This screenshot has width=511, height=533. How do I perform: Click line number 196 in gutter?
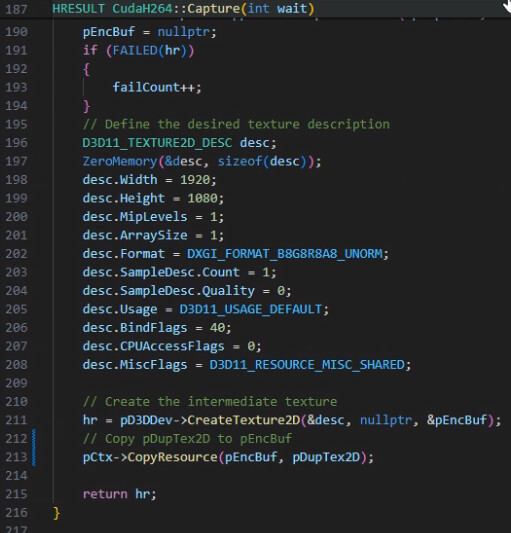(x=16, y=143)
